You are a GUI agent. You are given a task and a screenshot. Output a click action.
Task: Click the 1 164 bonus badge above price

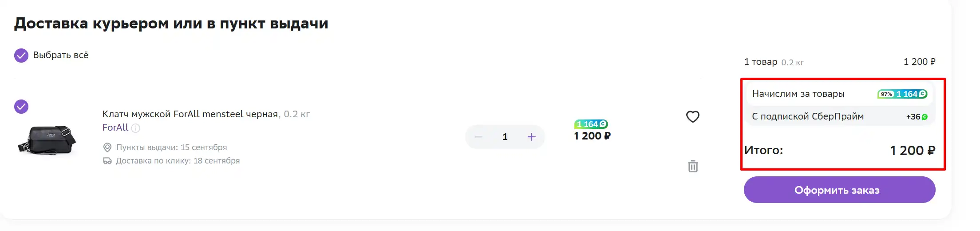pyautogui.click(x=591, y=124)
